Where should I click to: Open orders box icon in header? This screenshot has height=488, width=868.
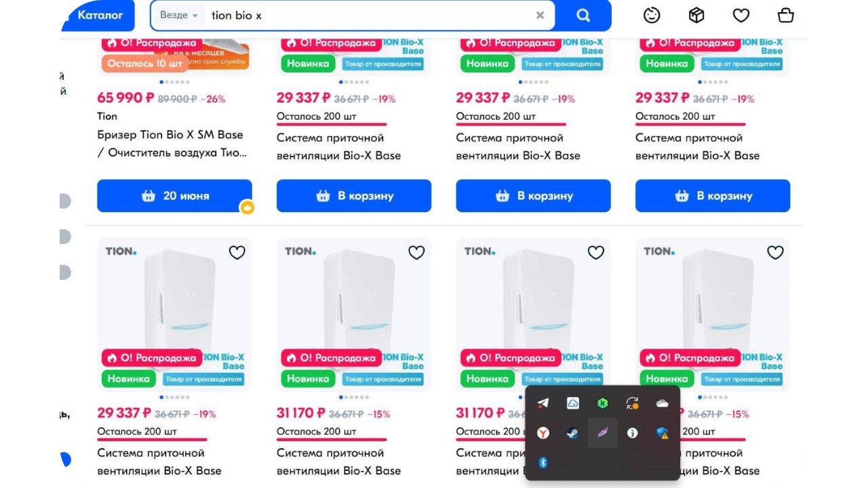pos(696,15)
